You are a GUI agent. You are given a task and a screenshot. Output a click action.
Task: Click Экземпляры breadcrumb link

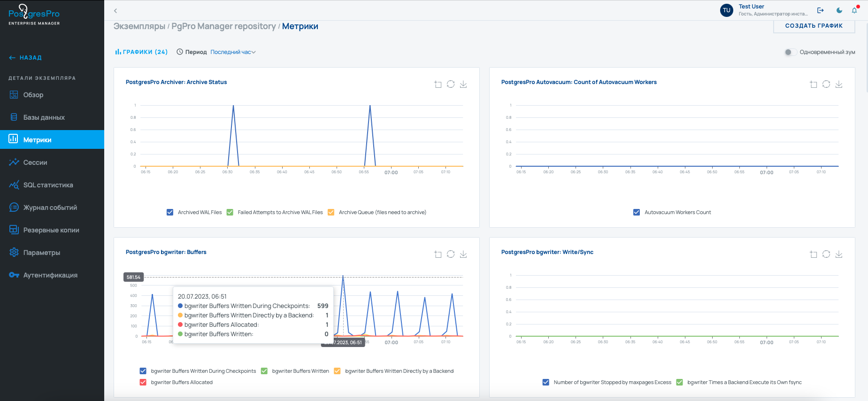(x=139, y=26)
